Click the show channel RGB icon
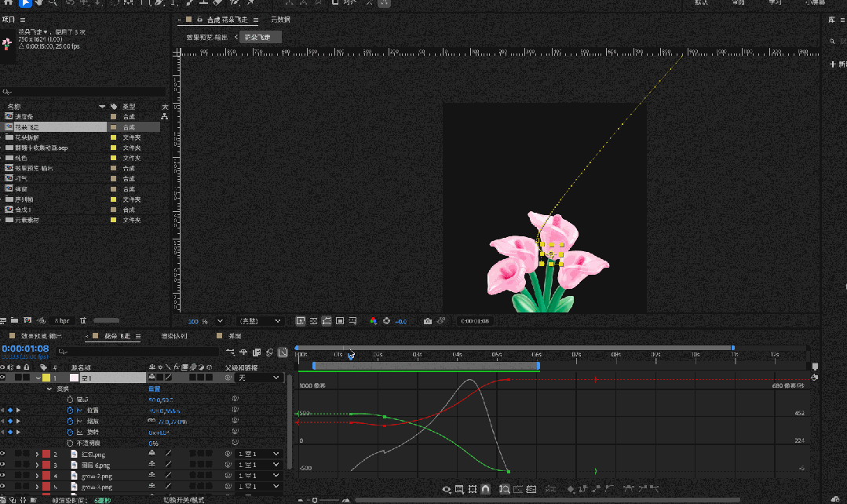This screenshot has width=847, height=504. click(374, 321)
